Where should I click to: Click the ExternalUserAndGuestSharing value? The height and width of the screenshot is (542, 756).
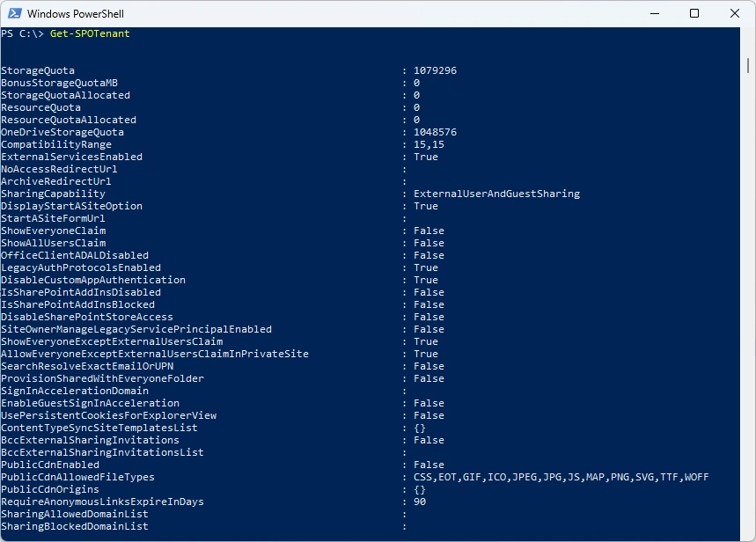496,194
